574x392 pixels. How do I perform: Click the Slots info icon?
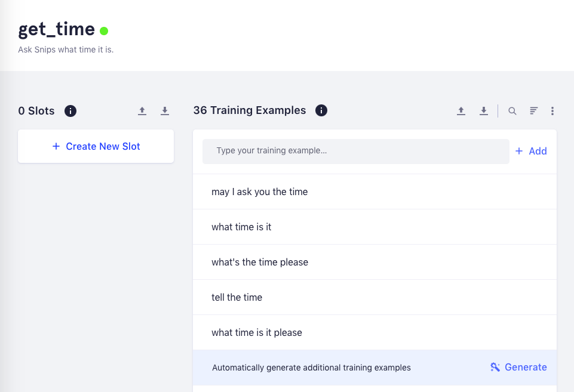tap(70, 111)
